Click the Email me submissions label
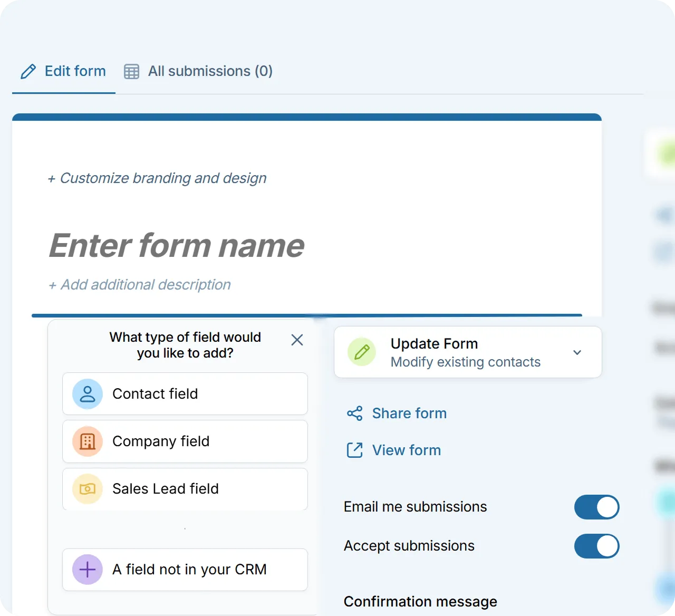Viewport: 675px width, 616px height. point(416,507)
